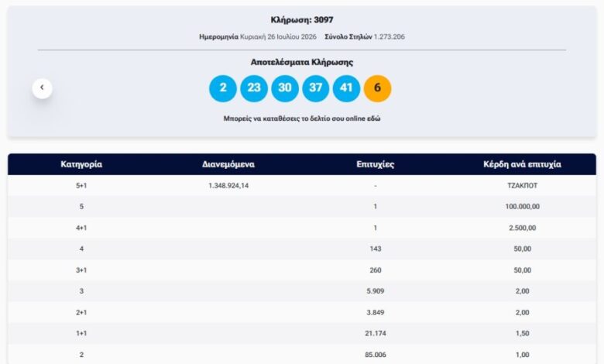Image resolution: width=604 pixels, height=364 pixels.
Task: Click the 1,00 winnings cell
Action: [523, 355]
